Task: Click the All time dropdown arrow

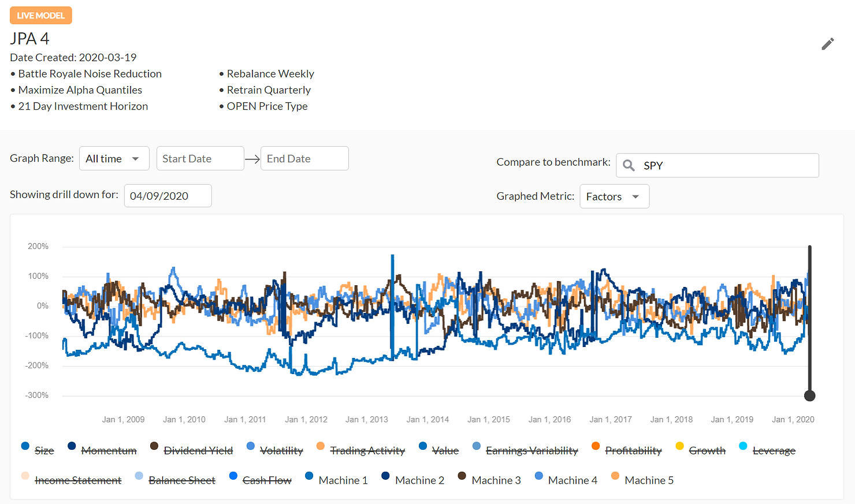Action: point(135,159)
